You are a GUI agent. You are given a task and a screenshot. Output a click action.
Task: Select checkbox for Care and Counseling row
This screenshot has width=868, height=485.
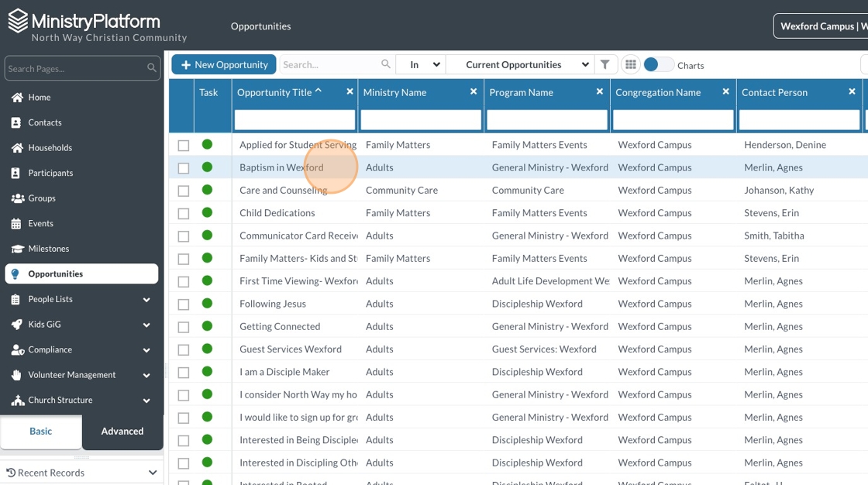(184, 191)
